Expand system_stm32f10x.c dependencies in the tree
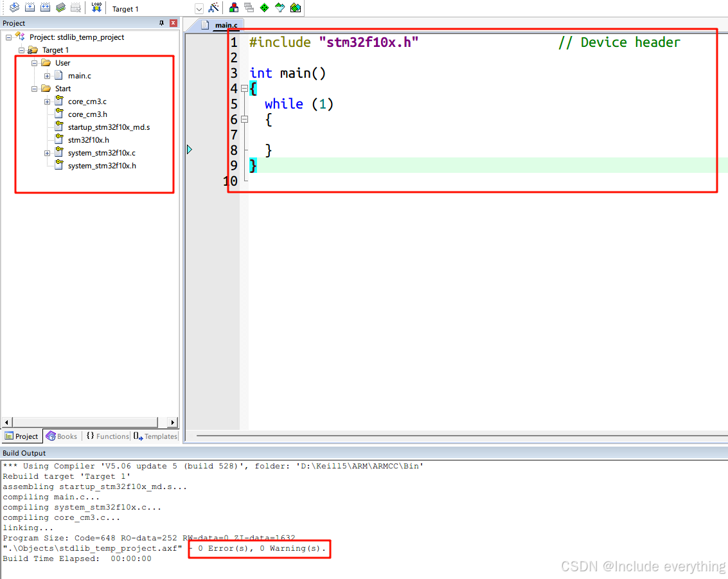The width and height of the screenshot is (728, 579). point(48,153)
